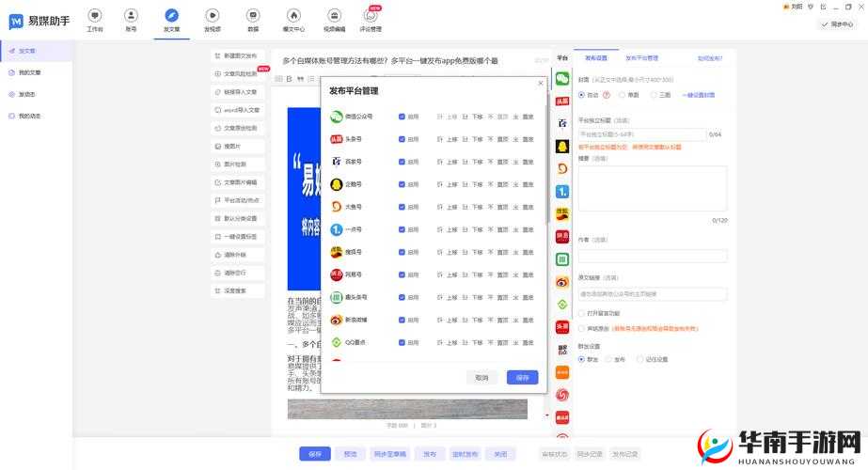Screen dimensions: 868x470
Task: Uncheck 启用 for 百家号
Action: 402,162
